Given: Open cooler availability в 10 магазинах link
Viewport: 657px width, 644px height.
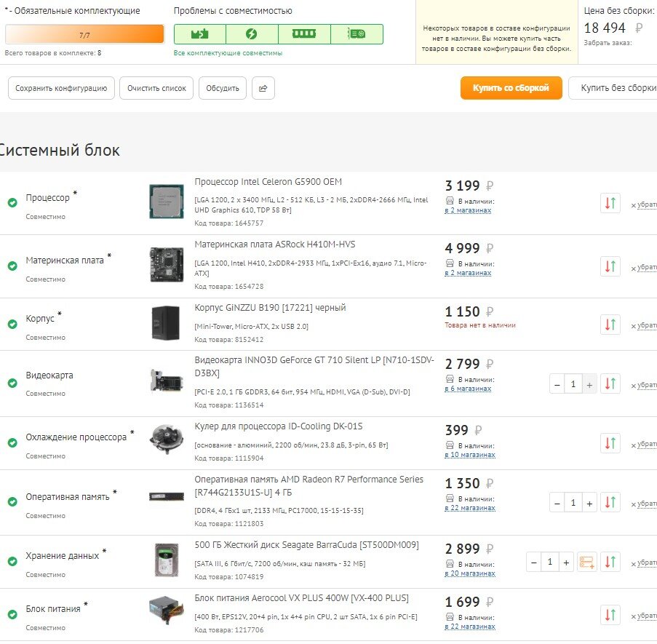Looking at the screenshot, I should (470, 455).
